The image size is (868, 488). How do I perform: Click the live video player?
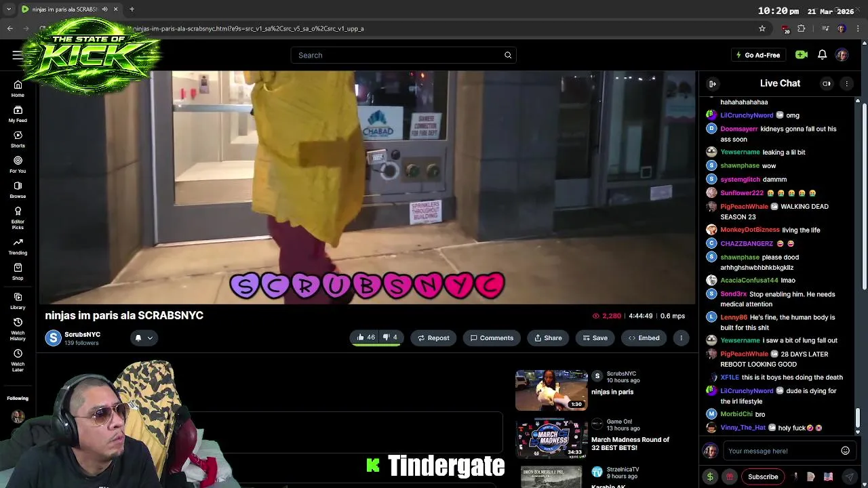pos(367,187)
